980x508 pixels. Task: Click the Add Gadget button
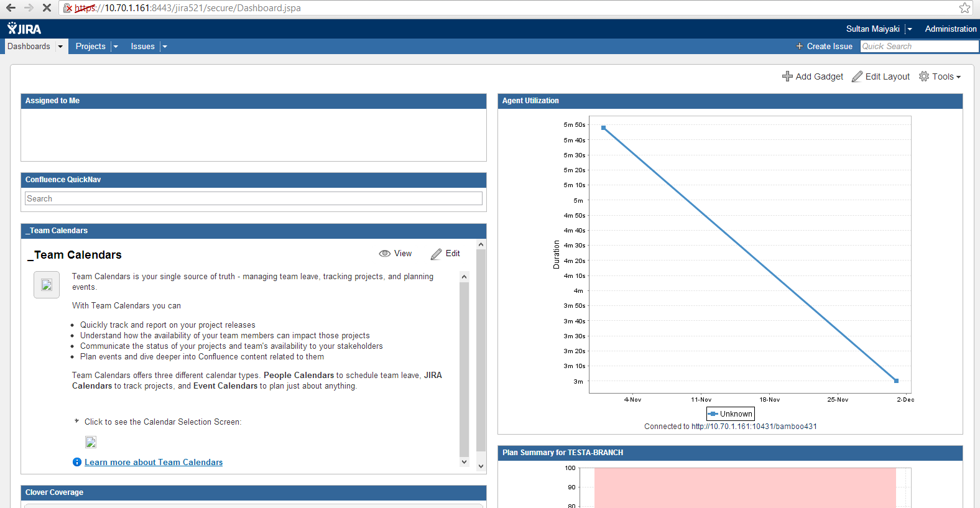813,76
